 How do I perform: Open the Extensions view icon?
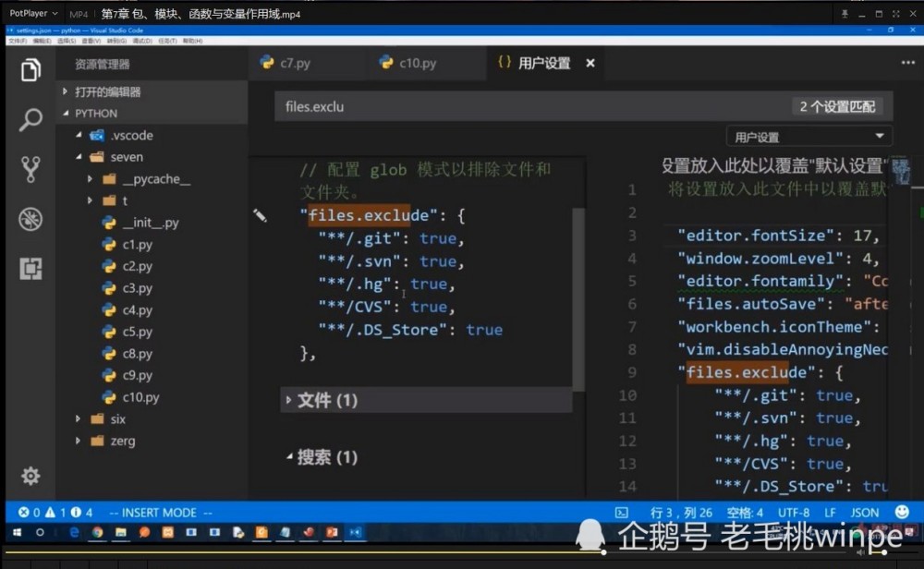click(x=30, y=269)
